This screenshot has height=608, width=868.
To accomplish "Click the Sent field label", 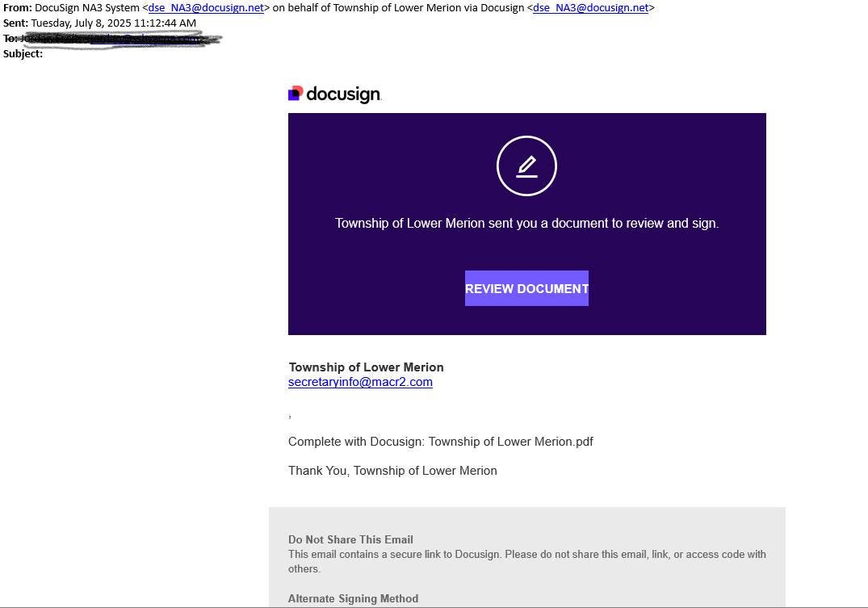I will click(x=15, y=23).
